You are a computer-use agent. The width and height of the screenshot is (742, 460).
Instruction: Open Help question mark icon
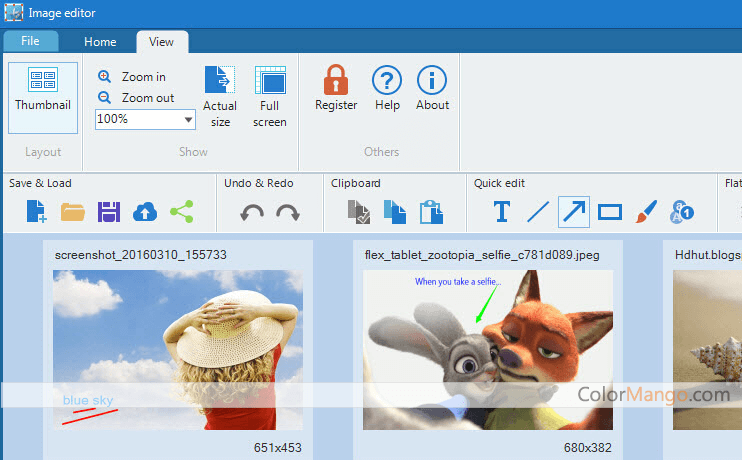coord(387,80)
